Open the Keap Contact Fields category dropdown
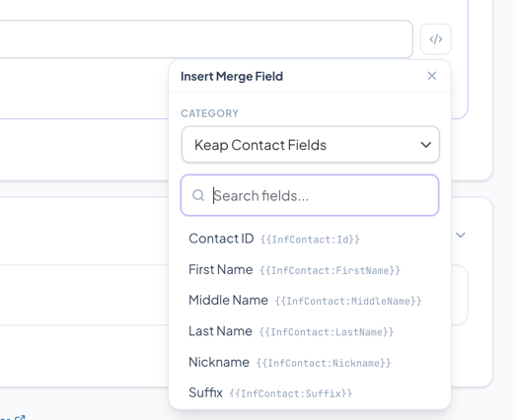The image size is (516, 420). [311, 145]
